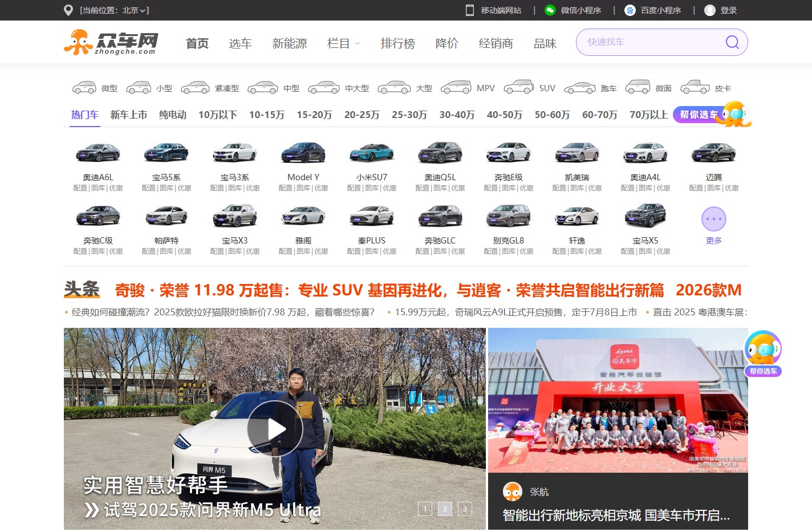
Task: Go to carousel slide 1
Action: pyautogui.click(x=425, y=509)
